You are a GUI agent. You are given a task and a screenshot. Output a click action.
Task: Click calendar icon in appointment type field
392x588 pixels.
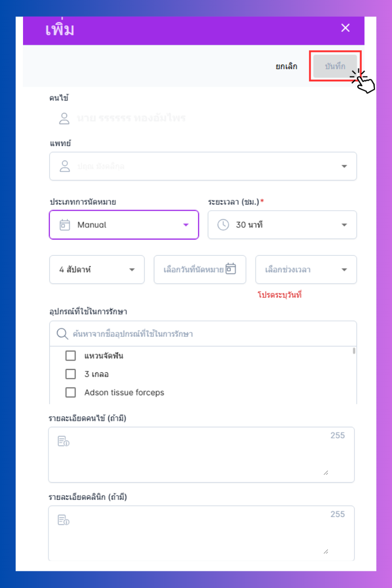coord(65,225)
